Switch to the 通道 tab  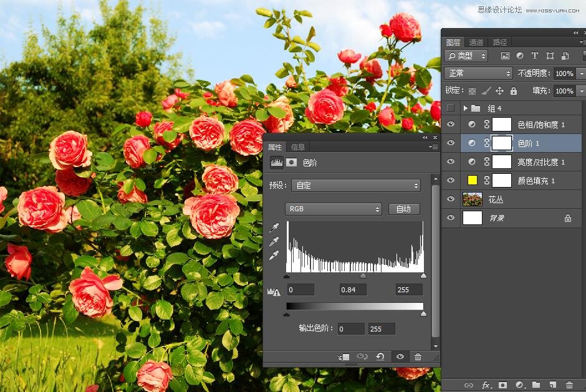(x=476, y=42)
